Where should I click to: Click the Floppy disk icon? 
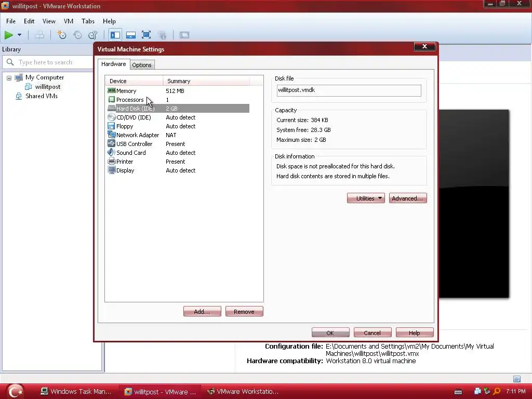111,126
